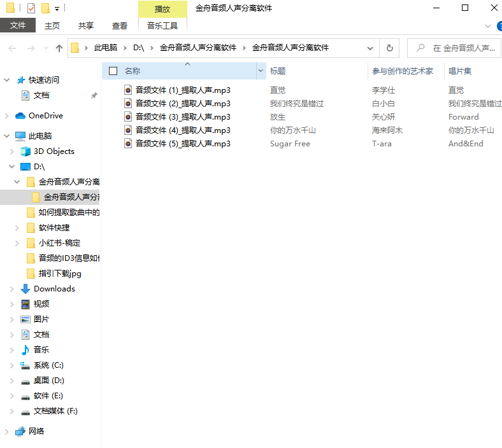
Task: Refresh the current folder
Action: [x=390, y=48]
